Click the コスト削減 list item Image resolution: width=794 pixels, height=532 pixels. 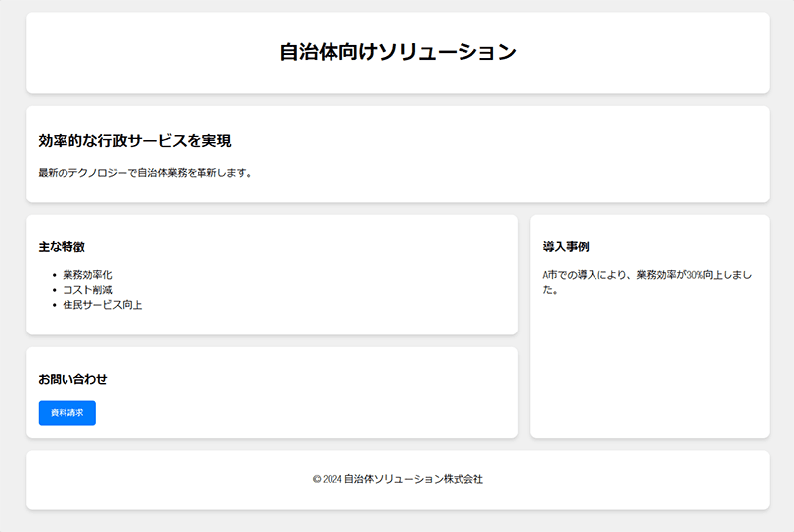pos(87,290)
